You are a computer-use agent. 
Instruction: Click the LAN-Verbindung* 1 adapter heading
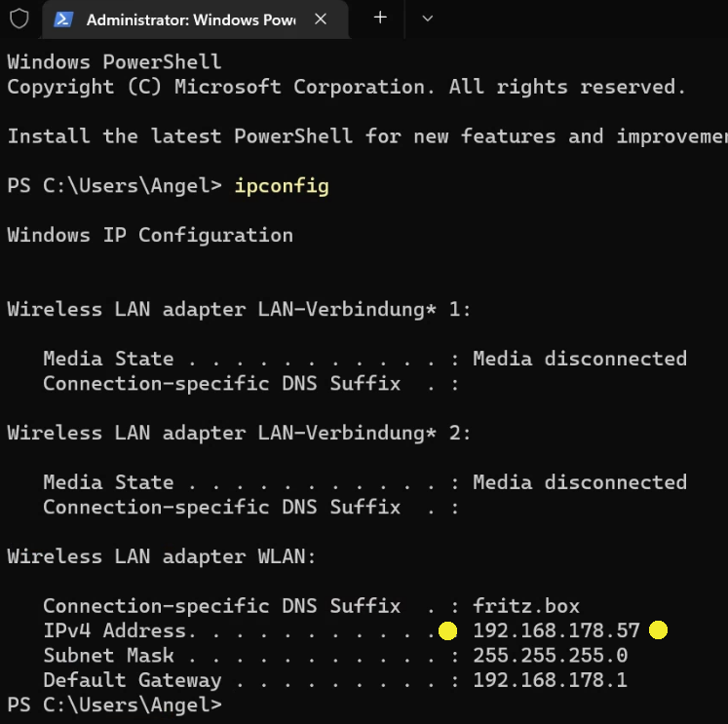pos(239,310)
